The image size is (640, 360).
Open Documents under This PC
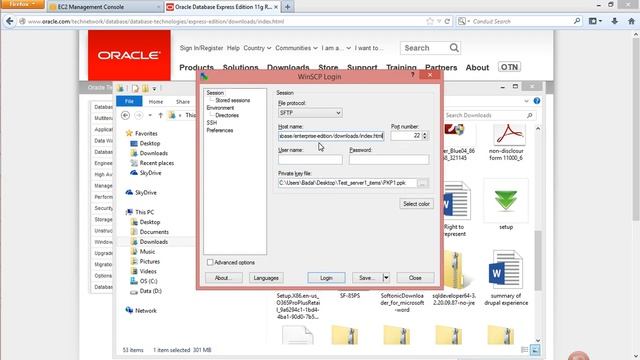(x=154, y=232)
